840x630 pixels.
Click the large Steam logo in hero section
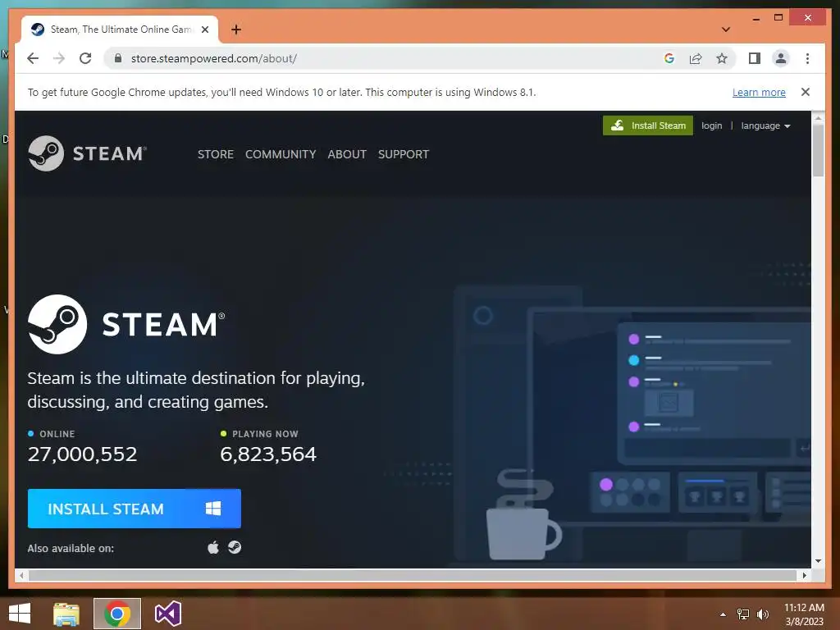click(x=126, y=324)
